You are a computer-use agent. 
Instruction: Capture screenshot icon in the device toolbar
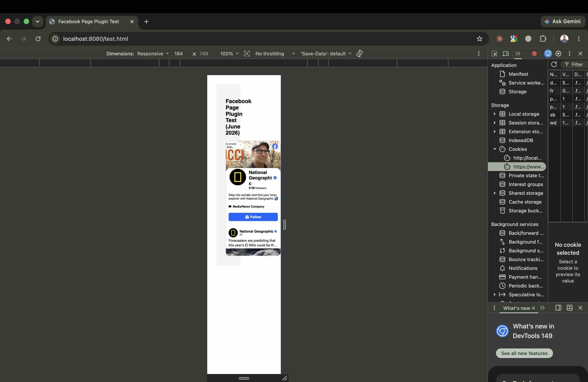pos(247,54)
